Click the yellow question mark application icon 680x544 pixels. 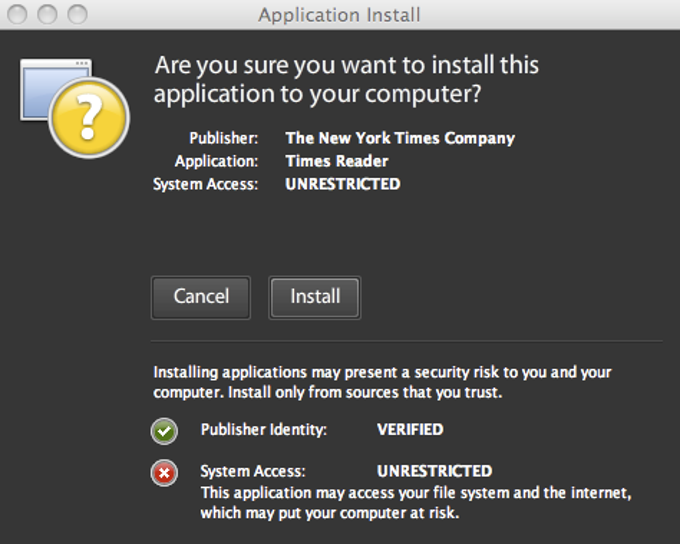75,108
